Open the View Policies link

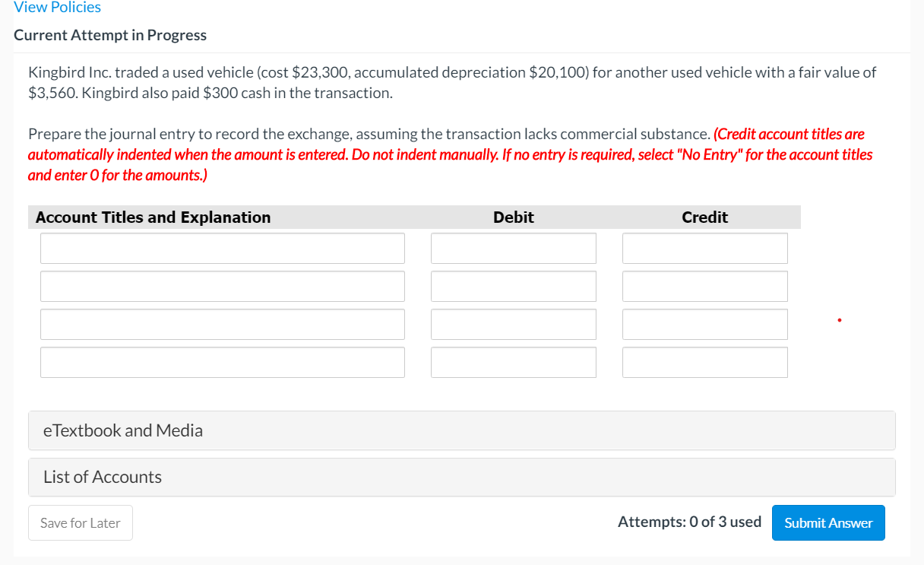(57, 8)
